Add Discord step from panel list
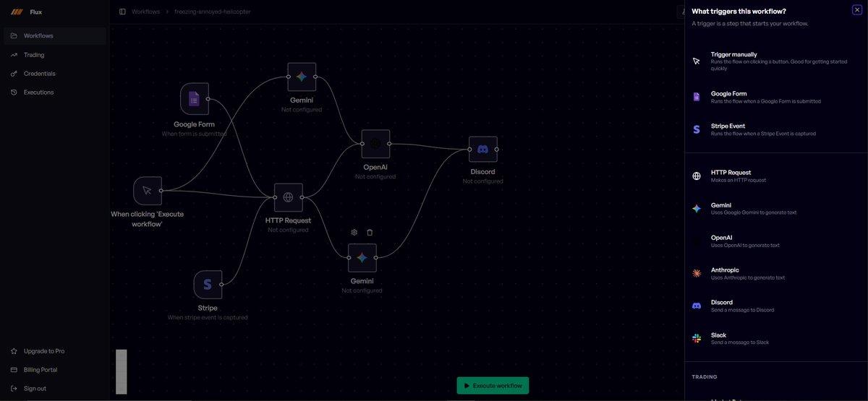Viewport: 868px width, 401px height. coord(776,306)
